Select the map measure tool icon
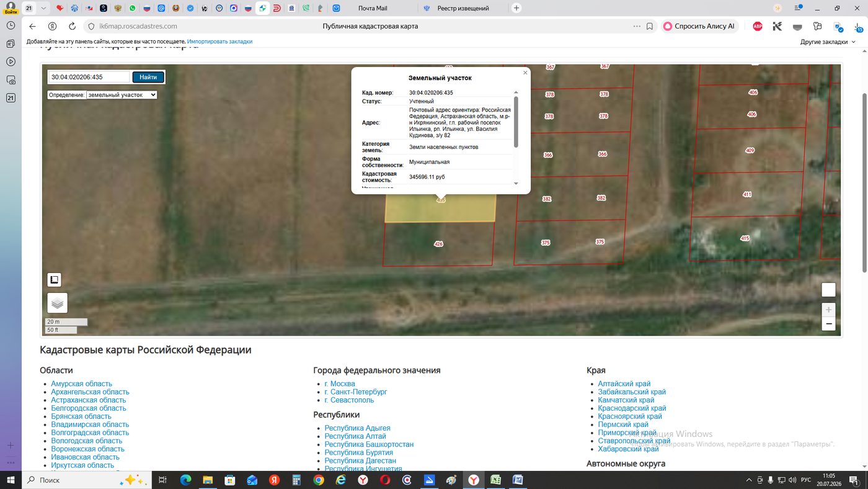 click(54, 280)
